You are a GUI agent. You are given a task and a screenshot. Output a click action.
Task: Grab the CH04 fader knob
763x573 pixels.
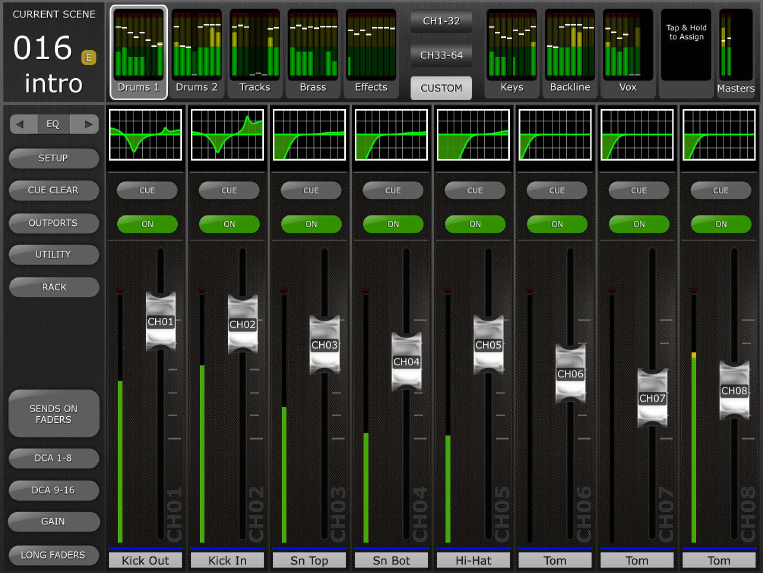pyautogui.click(x=406, y=362)
